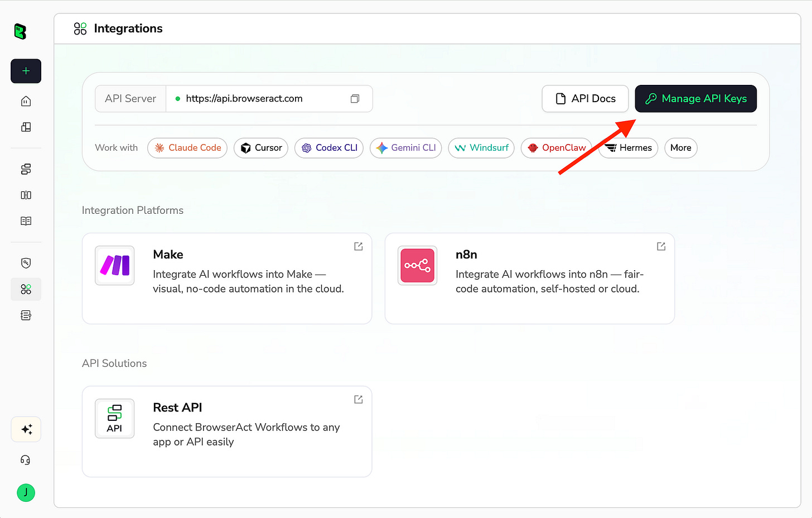Open the workflows icon in the sidebar
The height and width of the screenshot is (518, 812).
[26, 169]
